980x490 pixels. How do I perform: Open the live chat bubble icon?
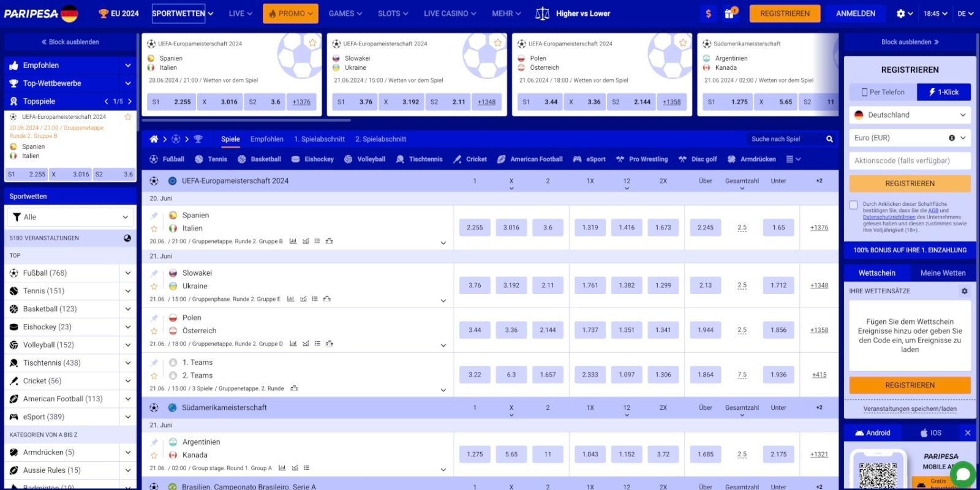point(963,474)
